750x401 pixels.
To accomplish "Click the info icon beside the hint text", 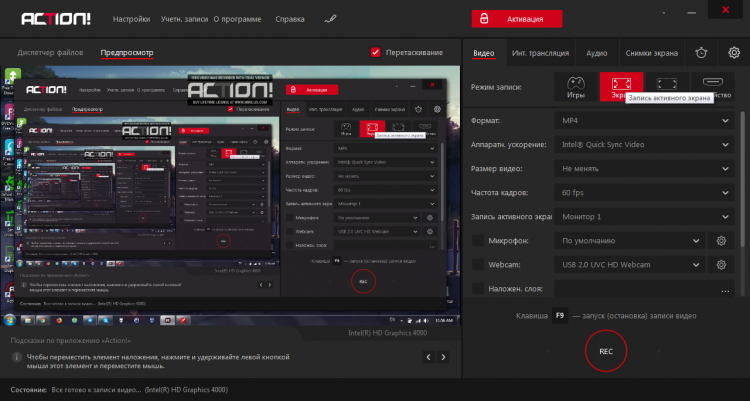I will pos(17,357).
